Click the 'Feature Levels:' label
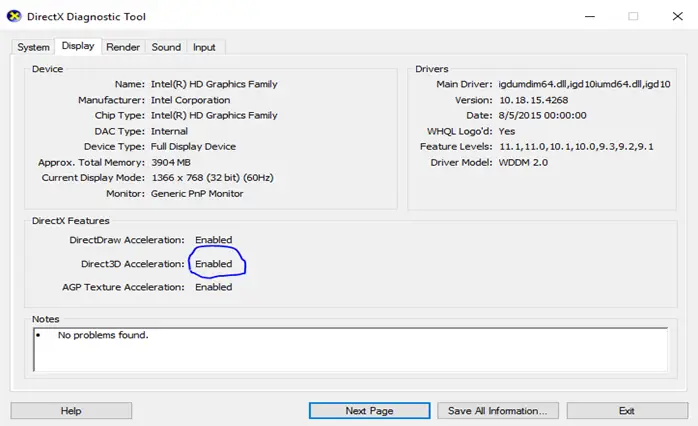The image size is (698, 426). click(456, 147)
